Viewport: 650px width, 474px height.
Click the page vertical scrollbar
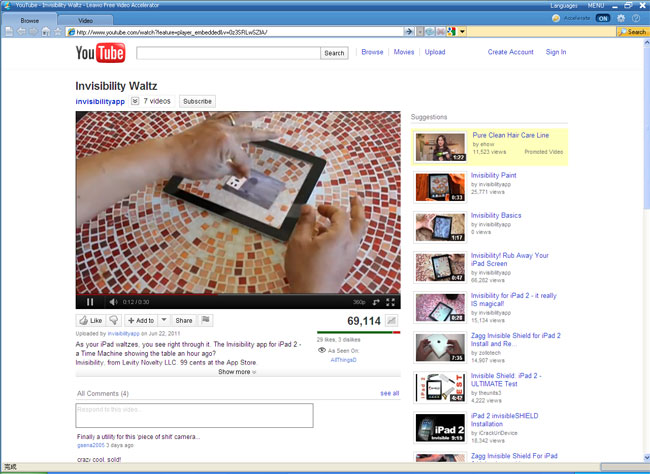646,249
